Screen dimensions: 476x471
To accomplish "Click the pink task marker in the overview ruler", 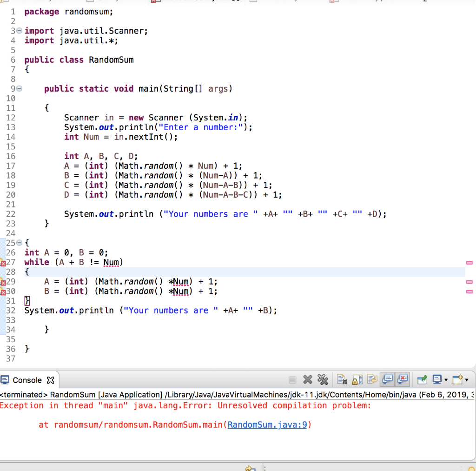I will pos(469,263).
